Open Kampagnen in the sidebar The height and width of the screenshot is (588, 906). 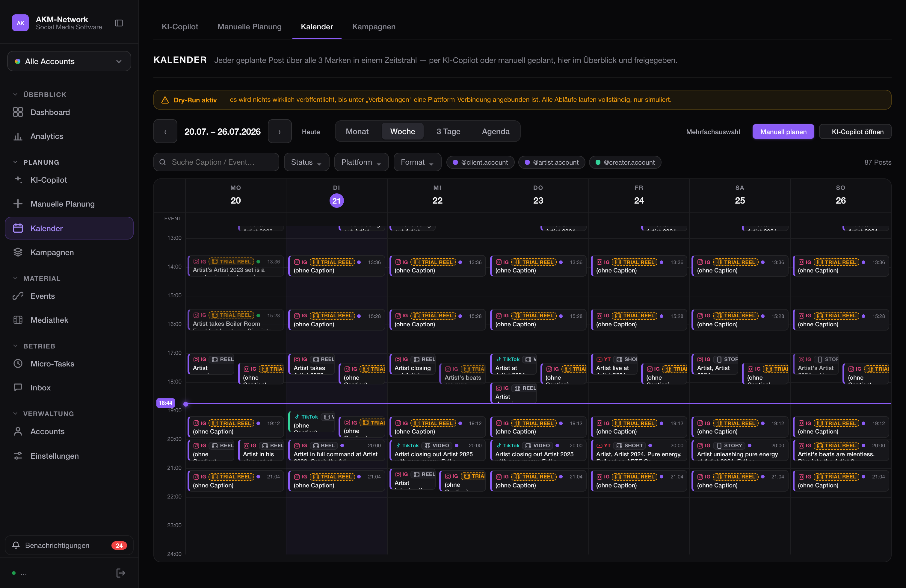(x=69, y=252)
